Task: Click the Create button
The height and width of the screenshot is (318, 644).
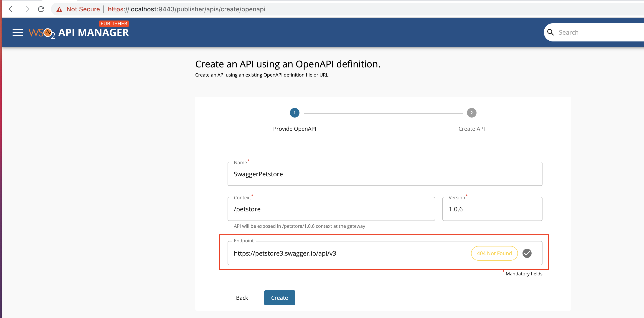Action: coord(279,297)
